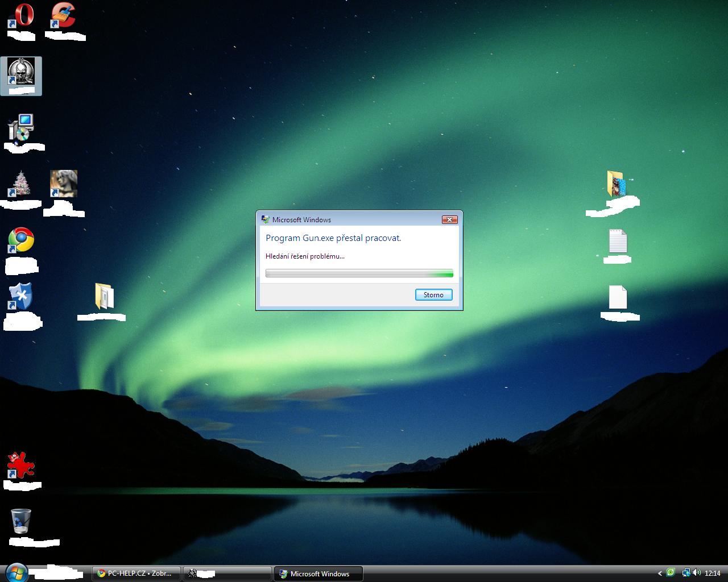Switch to PC-HELP.CZ Chrome taskbar button
Image resolution: width=728 pixels, height=582 pixels.
136,573
